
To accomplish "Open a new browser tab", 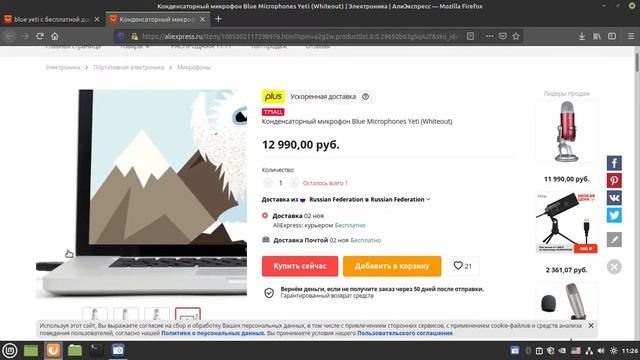I will point(218,19).
